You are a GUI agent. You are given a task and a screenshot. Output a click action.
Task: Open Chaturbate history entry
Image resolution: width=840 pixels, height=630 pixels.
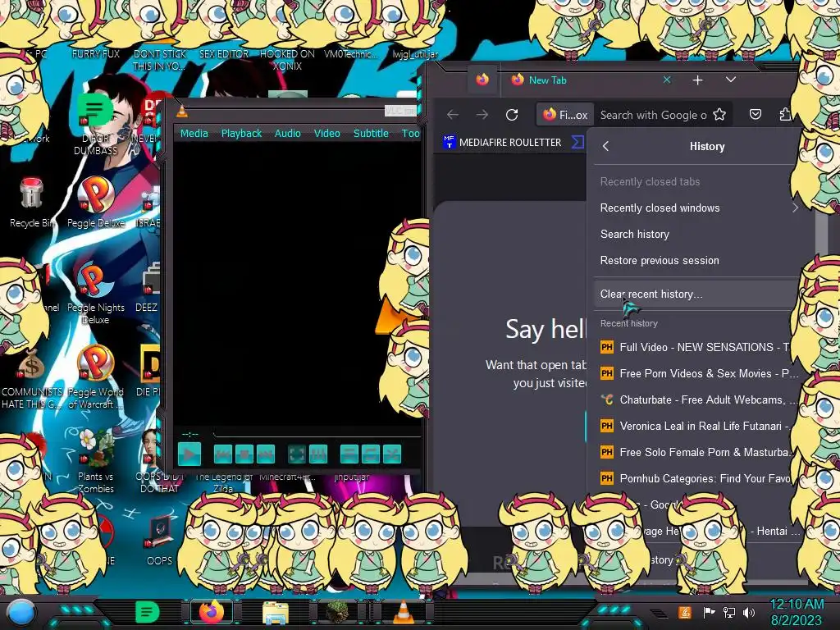click(697, 399)
